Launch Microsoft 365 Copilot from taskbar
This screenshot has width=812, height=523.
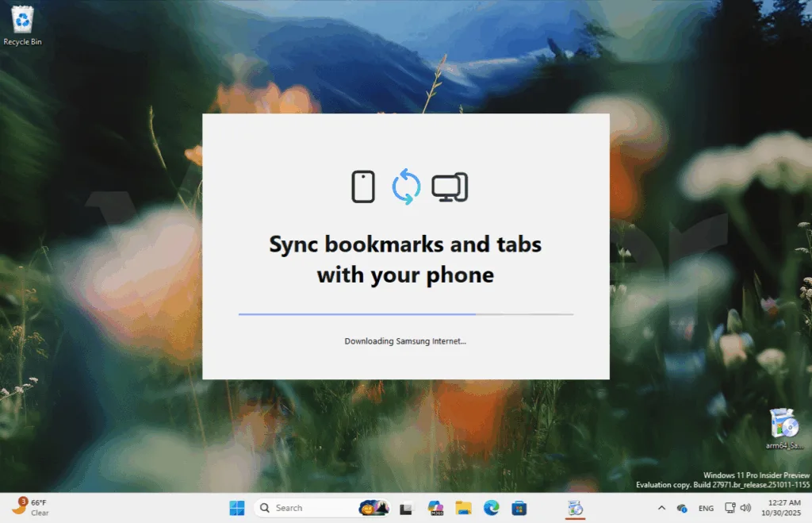(x=435, y=508)
